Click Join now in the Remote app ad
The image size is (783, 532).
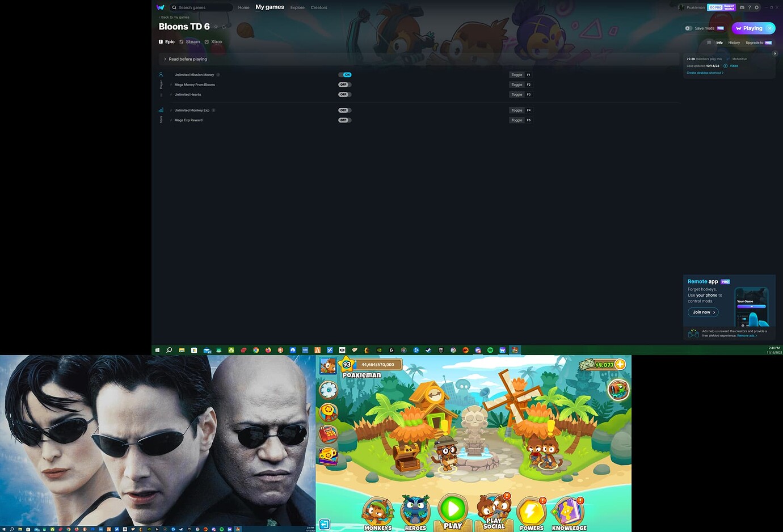pyautogui.click(x=702, y=312)
